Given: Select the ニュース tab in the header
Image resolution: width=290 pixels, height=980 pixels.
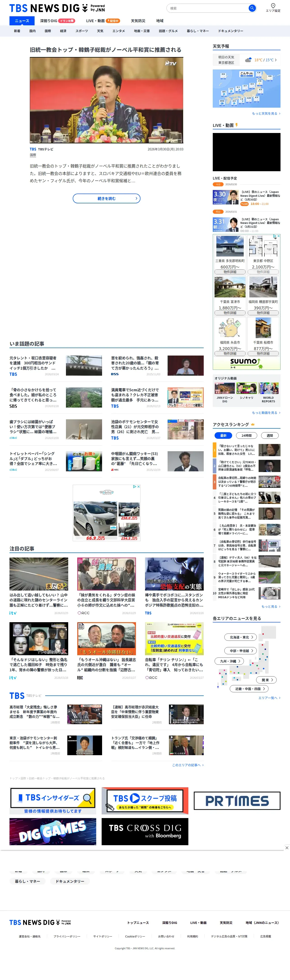Looking at the screenshot, I should coord(22,21).
